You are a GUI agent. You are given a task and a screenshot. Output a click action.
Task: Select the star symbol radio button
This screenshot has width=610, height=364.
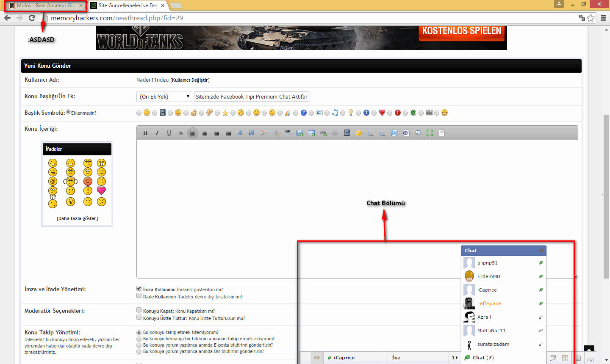click(217, 113)
